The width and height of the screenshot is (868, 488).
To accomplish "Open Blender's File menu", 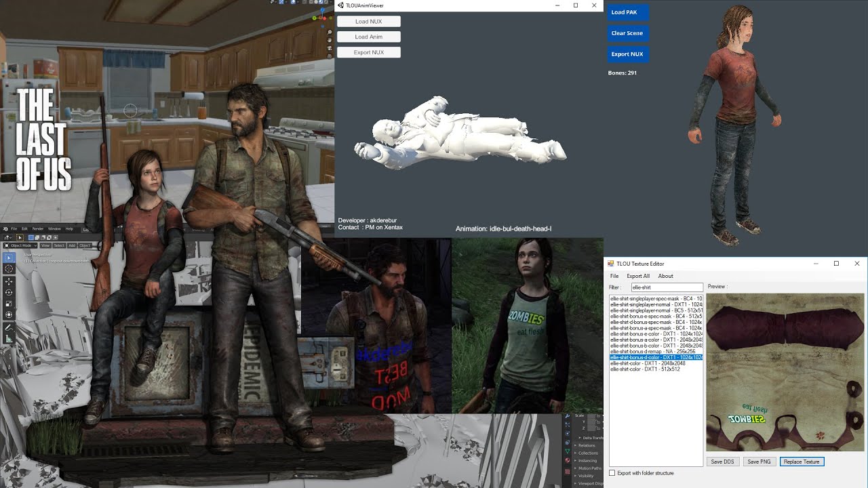I will click(14, 229).
